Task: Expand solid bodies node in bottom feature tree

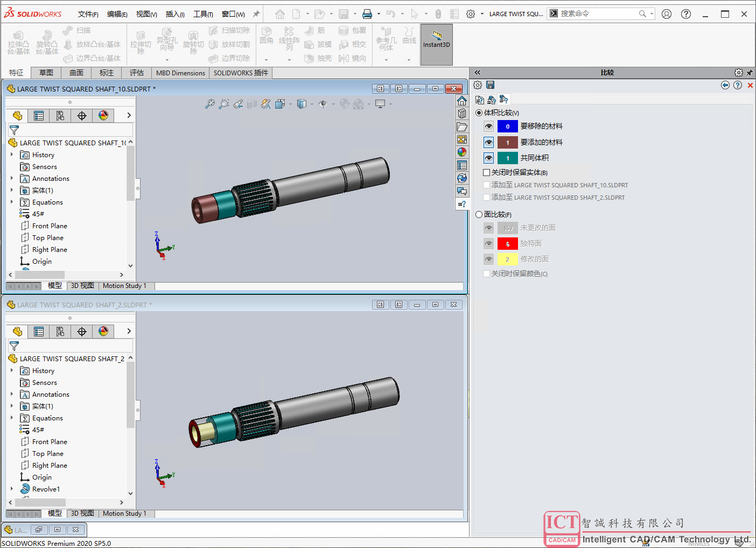Action: click(12, 406)
